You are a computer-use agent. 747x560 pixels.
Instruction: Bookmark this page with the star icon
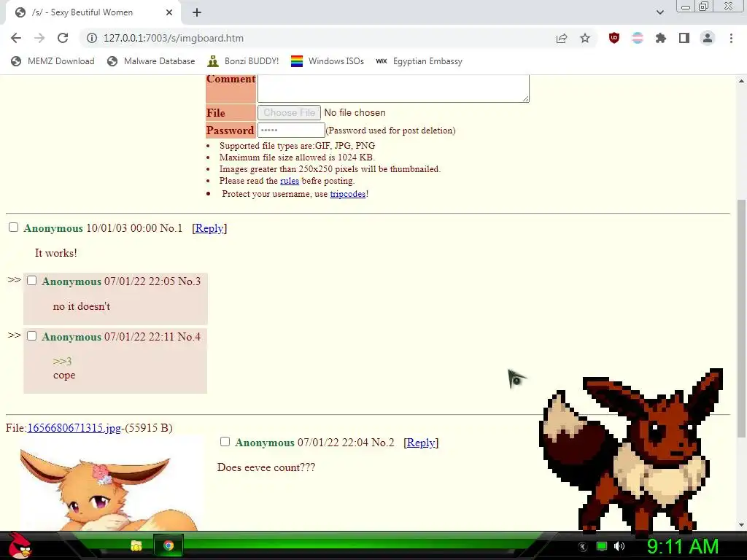pyautogui.click(x=585, y=38)
